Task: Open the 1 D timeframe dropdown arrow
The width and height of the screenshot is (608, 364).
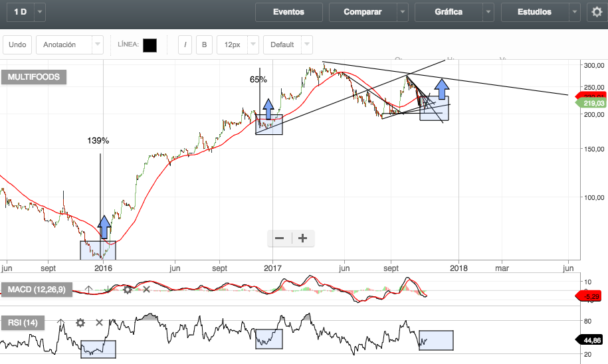Action: tap(40, 12)
